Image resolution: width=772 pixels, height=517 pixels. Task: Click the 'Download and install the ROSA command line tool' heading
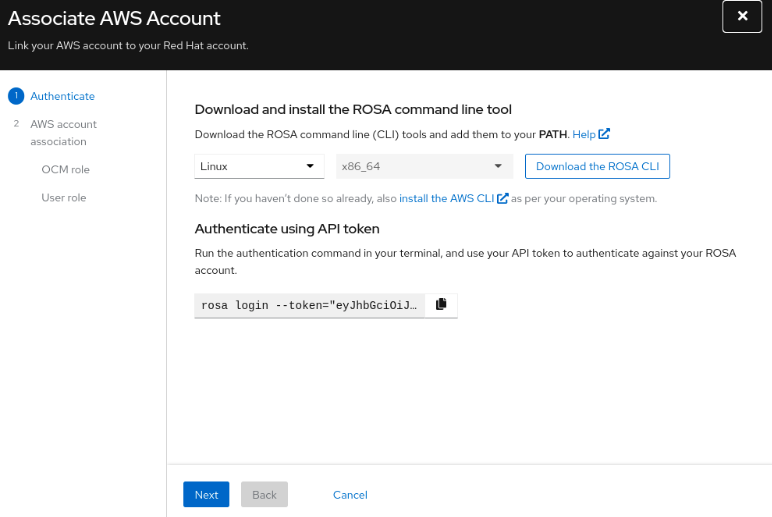point(353,109)
